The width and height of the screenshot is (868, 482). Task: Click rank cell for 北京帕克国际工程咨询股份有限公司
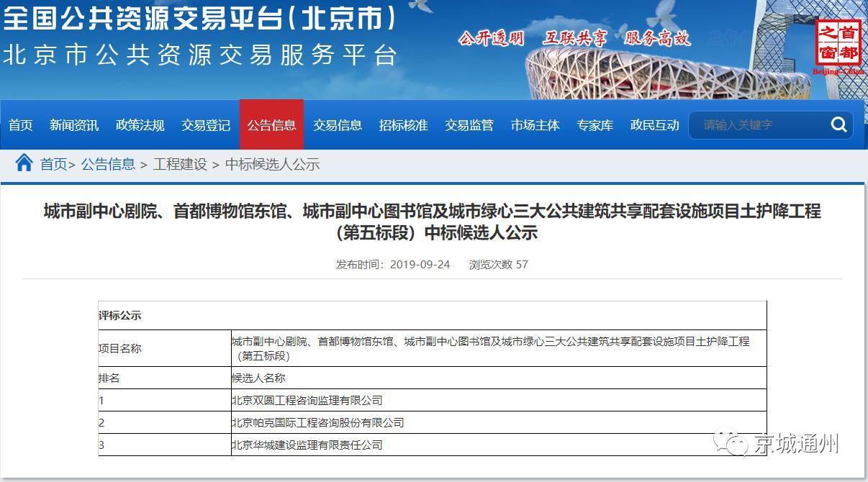pos(165,422)
